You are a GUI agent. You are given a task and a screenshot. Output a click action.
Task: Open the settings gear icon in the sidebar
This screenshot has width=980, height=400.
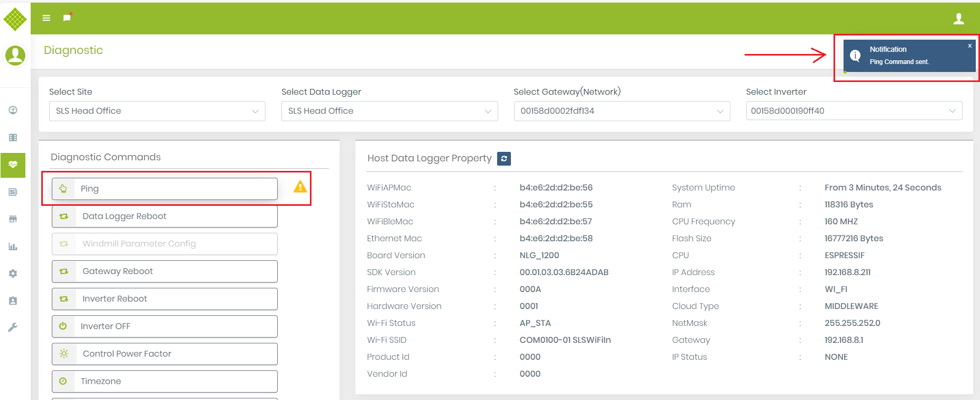[x=13, y=274]
